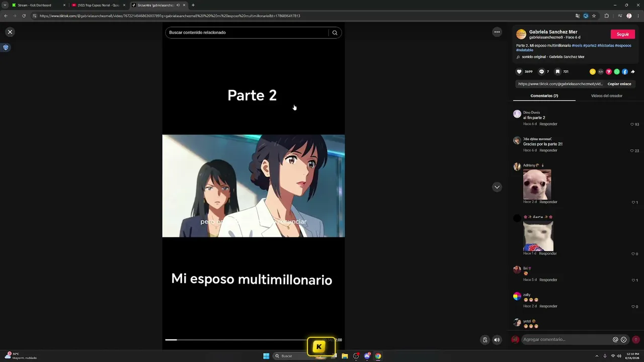The image size is (644, 362).
Task: Click the #parte2 hashtag
Action: (x=590, y=46)
